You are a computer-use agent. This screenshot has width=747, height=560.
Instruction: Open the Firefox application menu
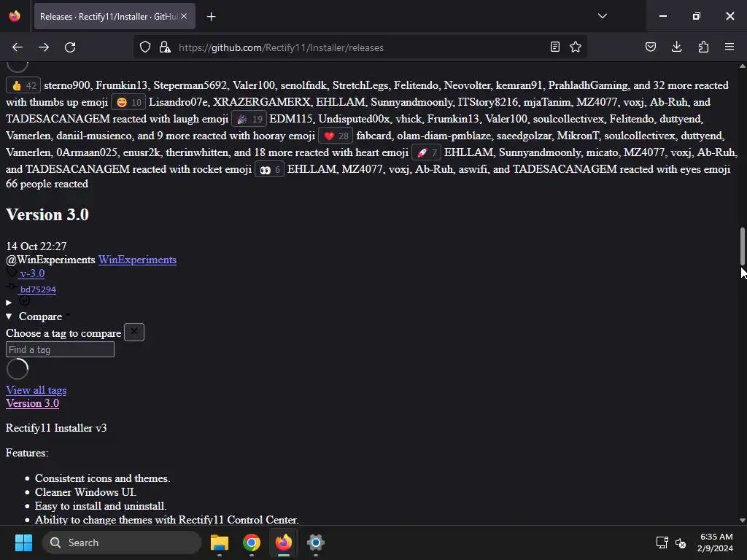pyautogui.click(x=729, y=47)
